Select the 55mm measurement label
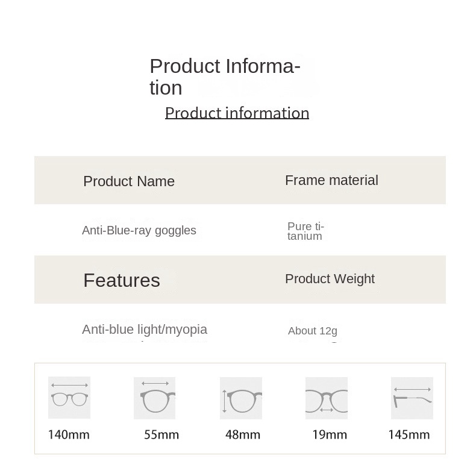Image resolution: width=476 pixels, height=476 pixels. click(161, 434)
